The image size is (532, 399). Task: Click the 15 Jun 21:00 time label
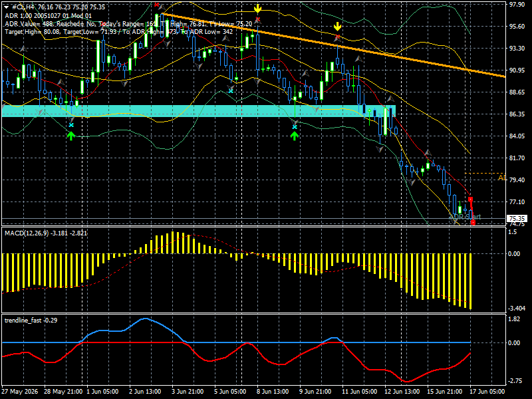444,392
